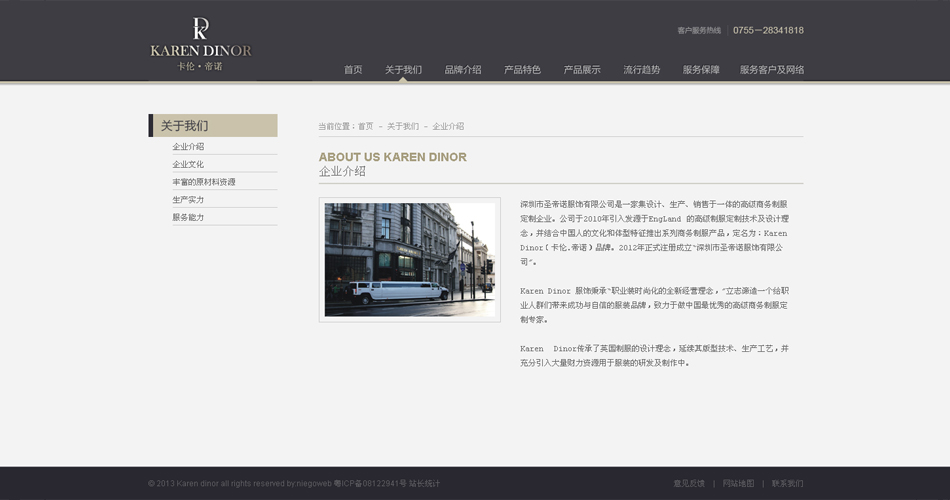Click 首页 in the breadcrumb
950x500 pixels.
coord(365,126)
